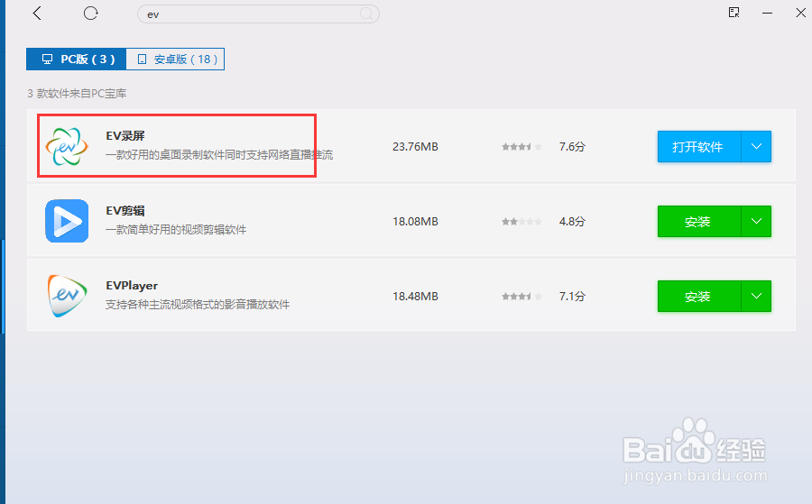The image size is (812, 504).
Task: Expand dropdown arrow beside EV剪辑 install
Action: [x=756, y=222]
